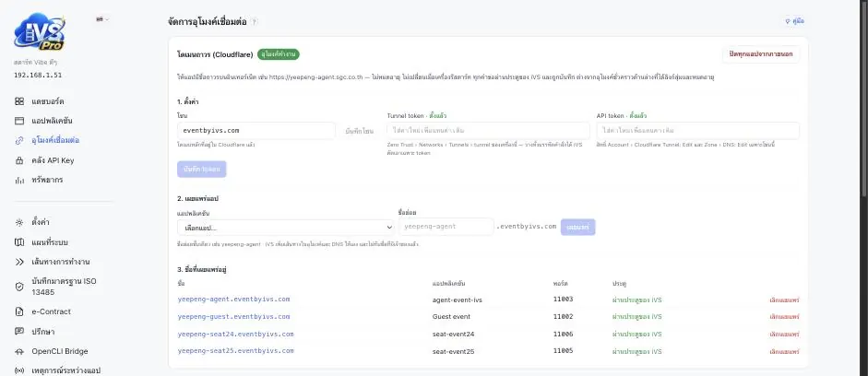
Task: Select the อุโมงค์เชื่อมต่อ link icon
Action: (x=19, y=140)
